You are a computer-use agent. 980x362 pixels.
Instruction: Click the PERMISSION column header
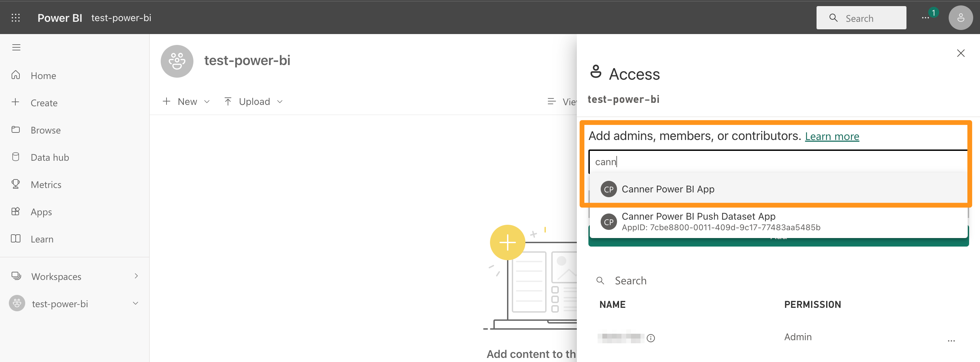pos(812,304)
